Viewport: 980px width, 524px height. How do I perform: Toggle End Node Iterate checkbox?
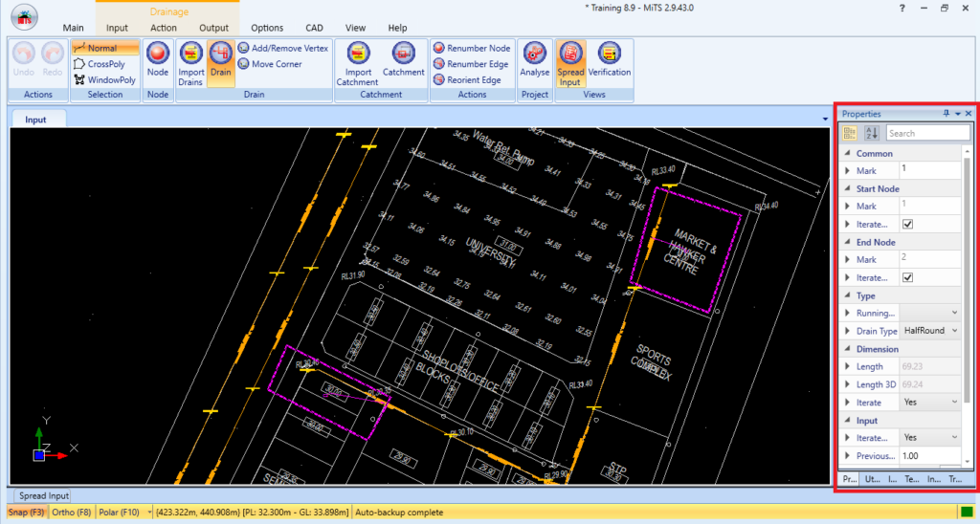point(907,277)
